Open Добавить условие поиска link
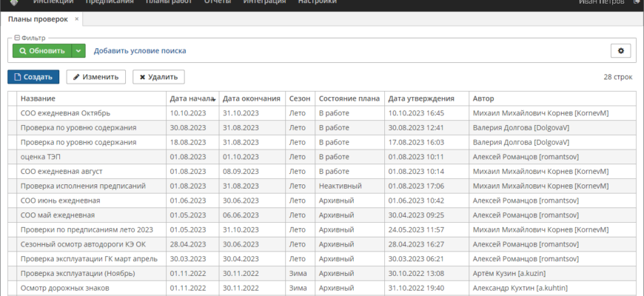Image resolution: width=644 pixels, height=296 pixels. click(x=140, y=51)
